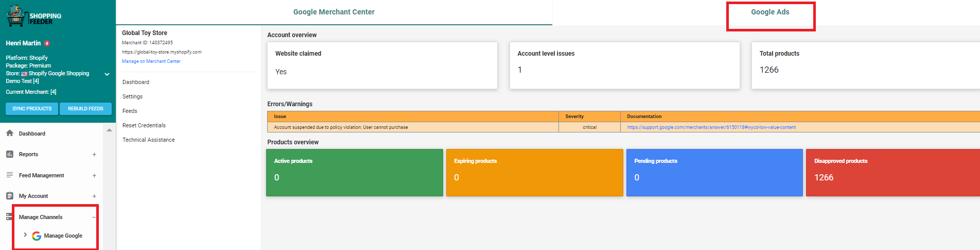
Task: Click the blue Pending products card
Action: pyautogui.click(x=714, y=173)
